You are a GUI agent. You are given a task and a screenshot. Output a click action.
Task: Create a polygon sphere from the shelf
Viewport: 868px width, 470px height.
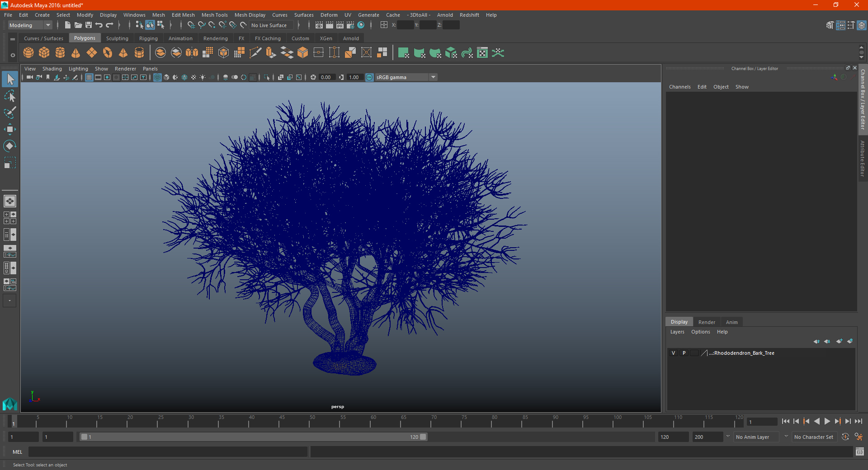point(28,53)
